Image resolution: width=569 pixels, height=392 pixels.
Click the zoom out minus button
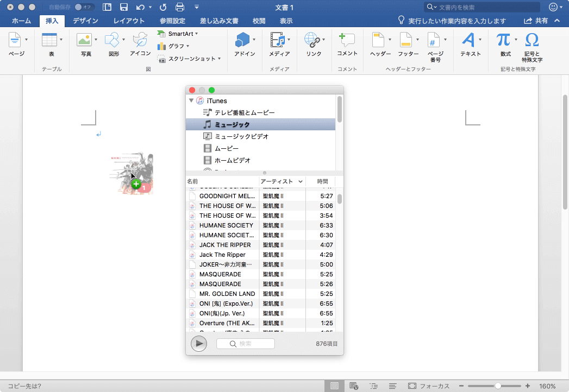point(461,386)
